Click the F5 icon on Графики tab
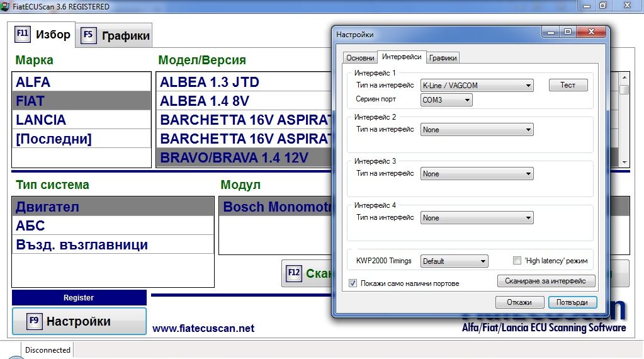Screen dimensions: 644x359 point(88,35)
